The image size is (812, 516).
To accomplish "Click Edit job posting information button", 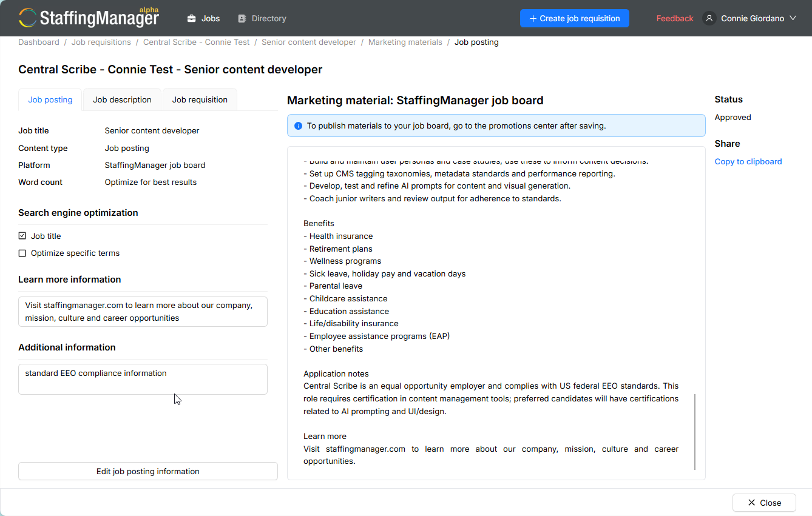I will [148, 471].
